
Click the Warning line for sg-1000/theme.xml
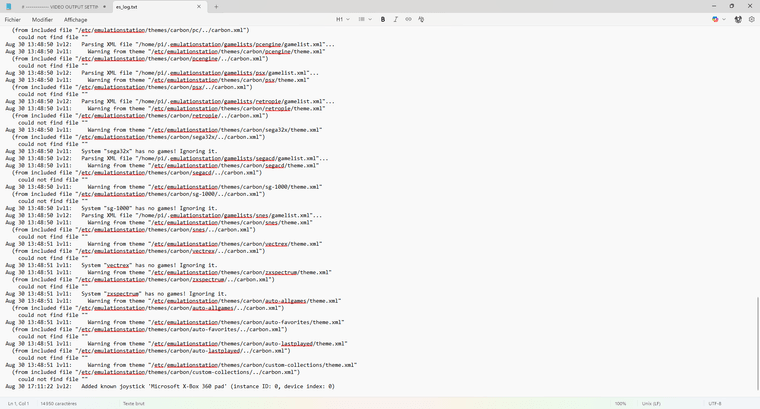tap(164, 187)
